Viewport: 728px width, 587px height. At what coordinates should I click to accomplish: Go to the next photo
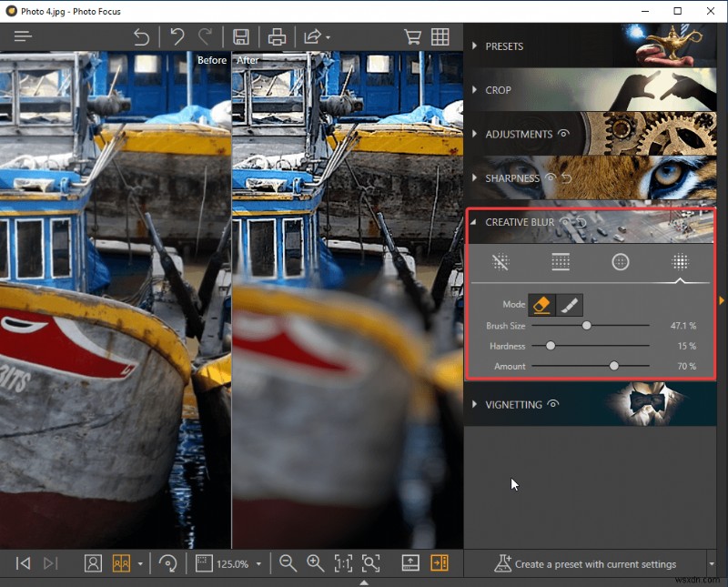pyautogui.click(x=51, y=563)
